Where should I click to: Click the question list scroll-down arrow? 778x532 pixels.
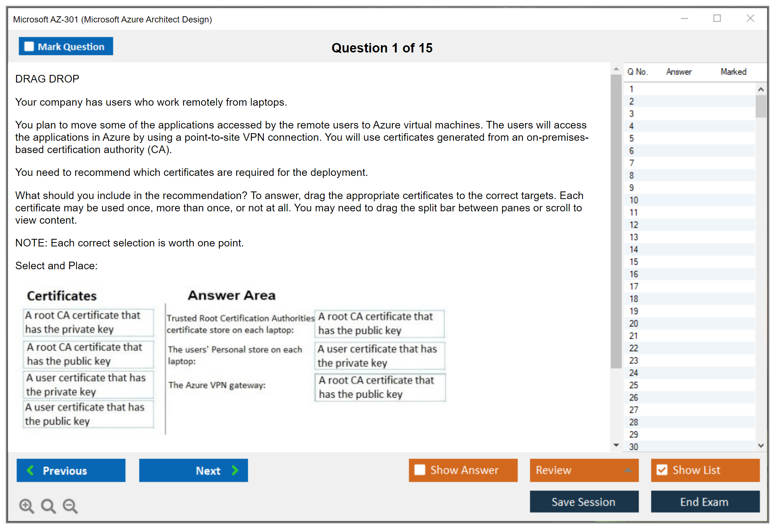[x=761, y=446]
